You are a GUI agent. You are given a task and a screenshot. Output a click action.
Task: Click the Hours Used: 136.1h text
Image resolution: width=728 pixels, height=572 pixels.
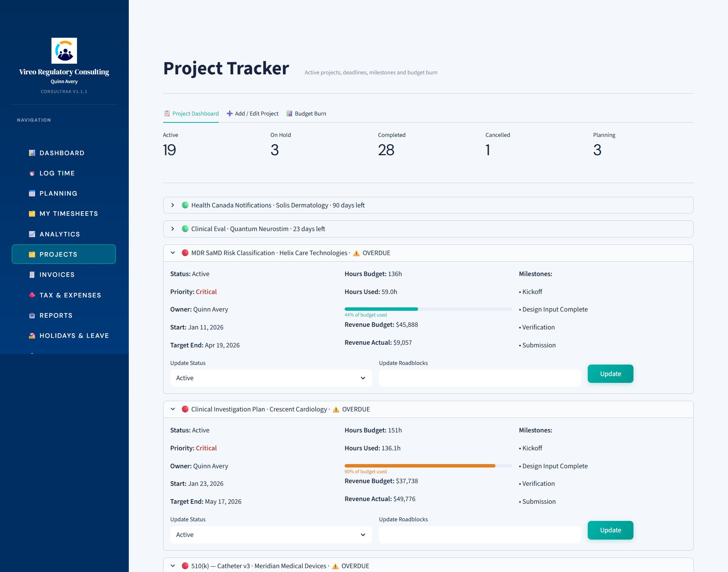click(372, 448)
